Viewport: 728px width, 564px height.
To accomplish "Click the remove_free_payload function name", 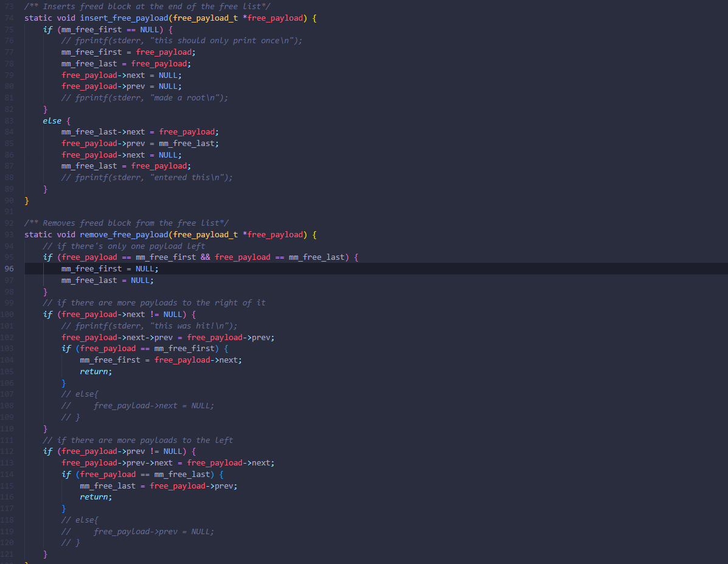I will (124, 235).
